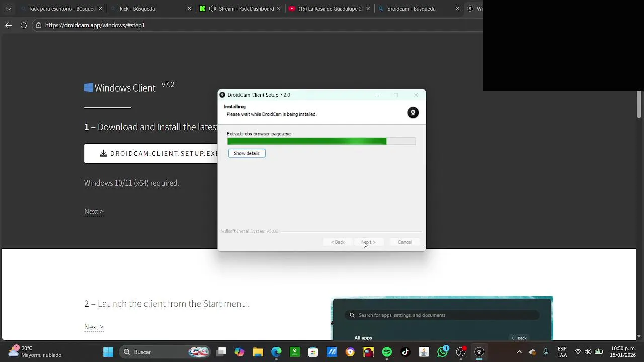Image resolution: width=644 pixels, height=362 pixels.
Task: Click the page's vertical scrollbar thumb
Action: (x=639, y=105)
